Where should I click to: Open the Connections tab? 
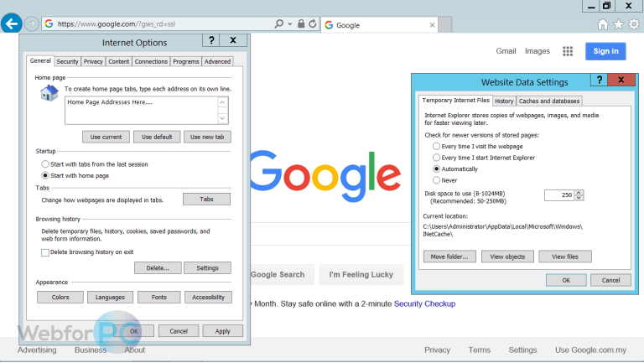coord(151,61)
